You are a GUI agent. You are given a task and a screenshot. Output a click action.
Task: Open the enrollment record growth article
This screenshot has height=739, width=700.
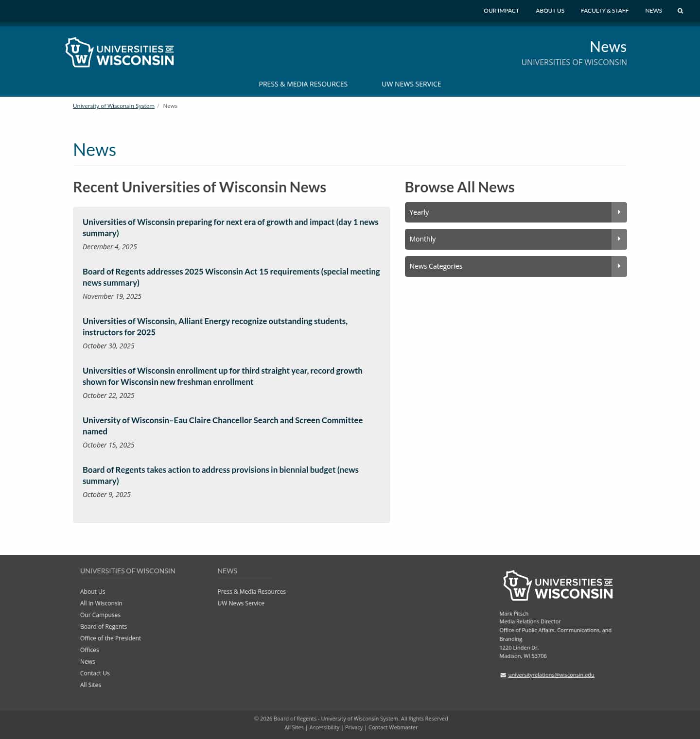point(222,376)
